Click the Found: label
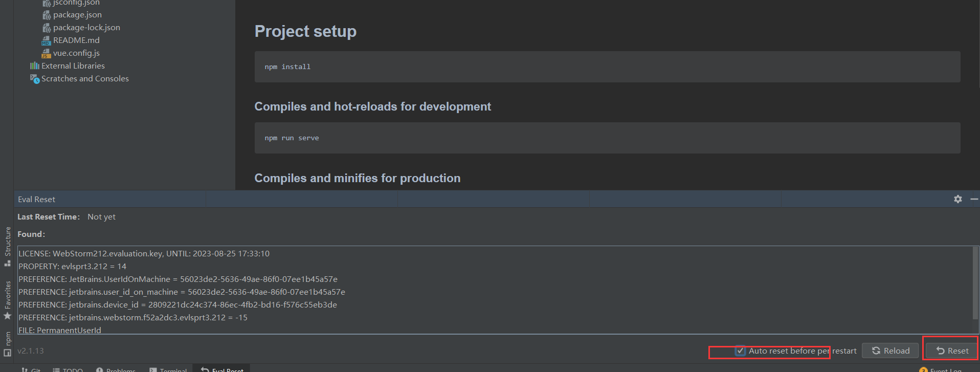Image resolution: width=980 pixels, height=372 pixels. pos(31,234)
